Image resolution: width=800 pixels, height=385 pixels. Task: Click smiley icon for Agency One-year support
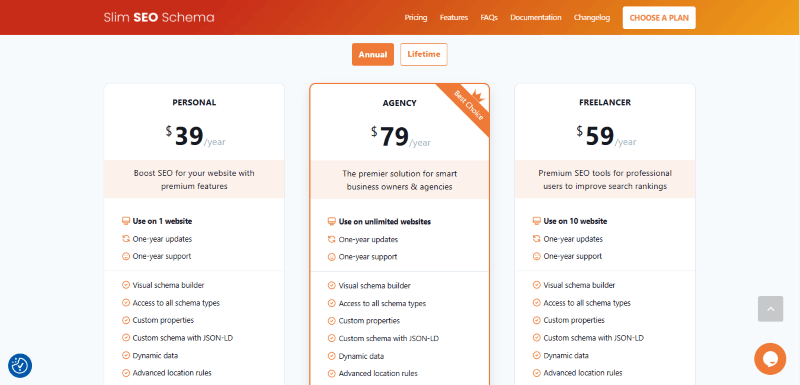pos(332,256)
